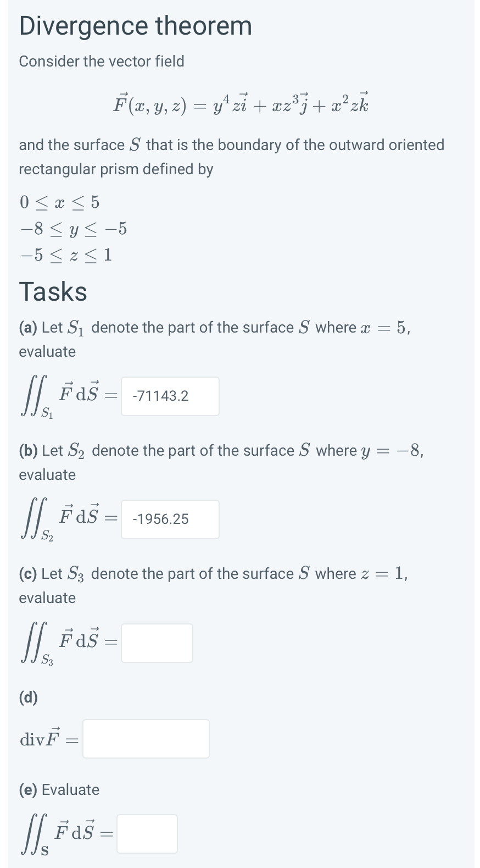
Task: Click the empty field in part (e)
Action: tap(147, 833)
